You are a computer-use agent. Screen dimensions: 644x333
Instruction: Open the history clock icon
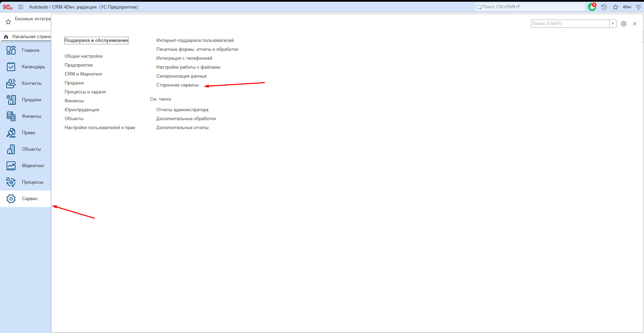click(x=604, y=7)
